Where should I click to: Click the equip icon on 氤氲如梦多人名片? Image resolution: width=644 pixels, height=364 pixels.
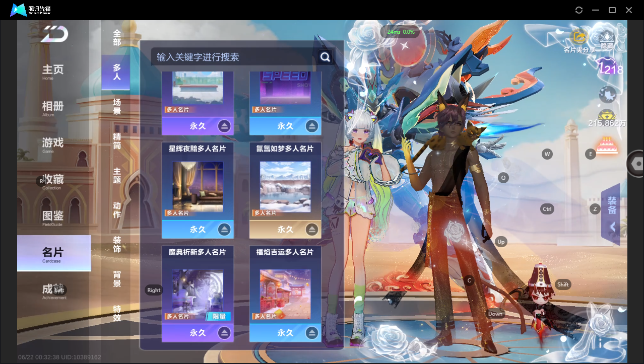312,230
